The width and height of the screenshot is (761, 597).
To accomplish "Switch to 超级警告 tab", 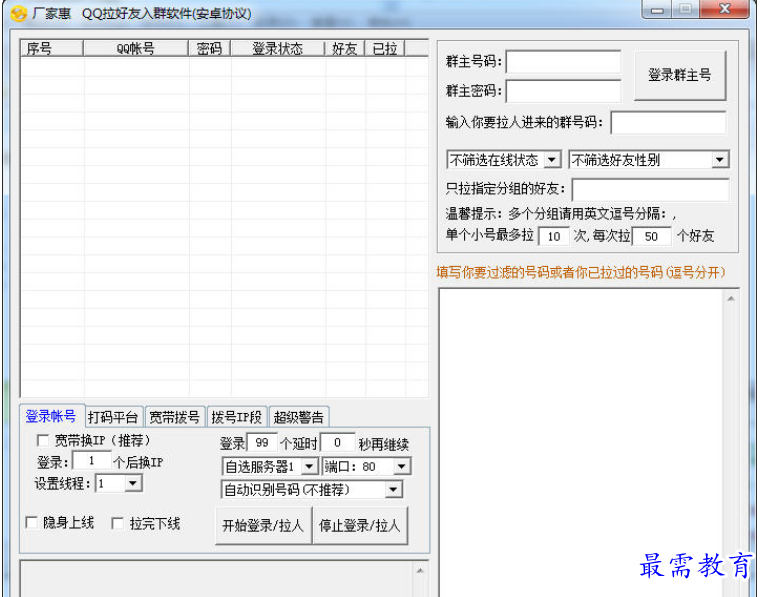I will 298,417.
